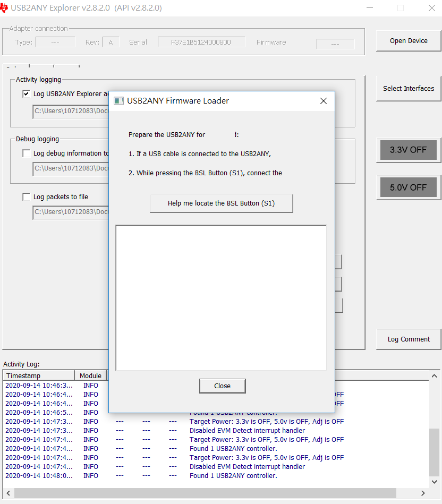Click the packet log file path field
Screen dimensions: 442x504
71,212
